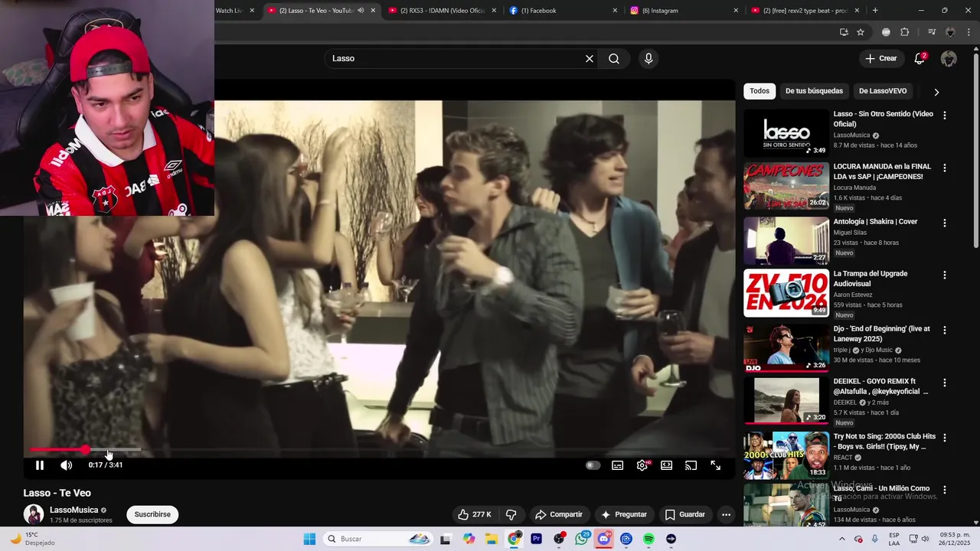Mute the video using the volume icon
Image resolution: width=980 pixels, height=551 pixels.
pyautogui.click(x=67, y=465)
